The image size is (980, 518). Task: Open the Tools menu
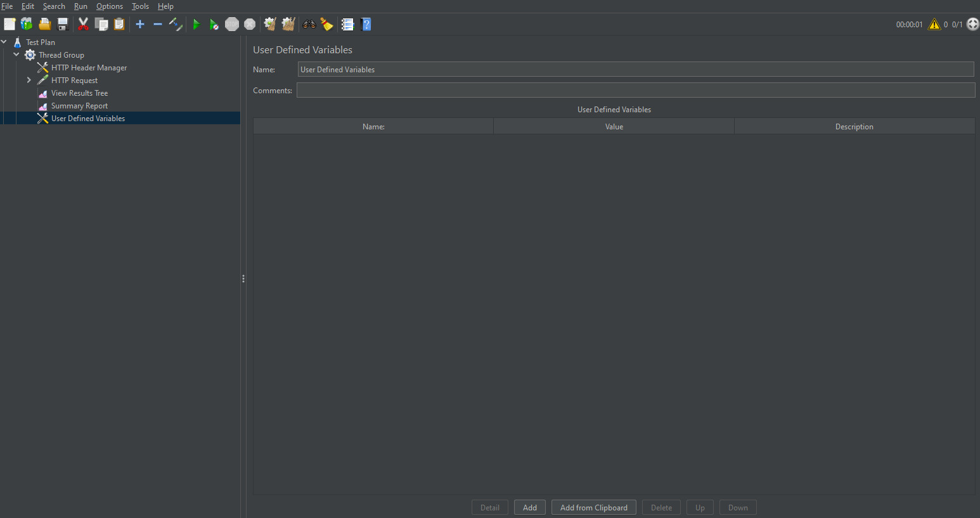tap(140, 6)
